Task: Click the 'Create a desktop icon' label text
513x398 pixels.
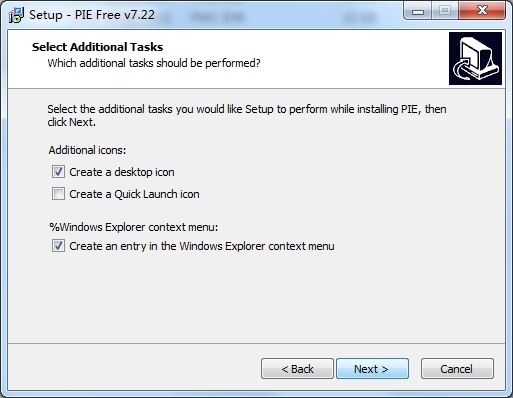Action: click(x=122, y=172)
